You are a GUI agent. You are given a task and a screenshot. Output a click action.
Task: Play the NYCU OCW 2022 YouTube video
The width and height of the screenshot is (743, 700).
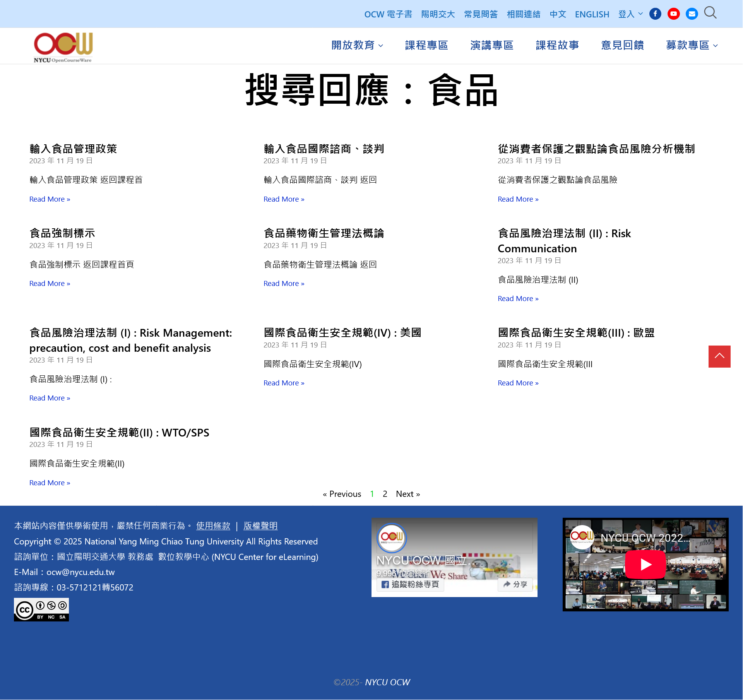click(645, 565)
